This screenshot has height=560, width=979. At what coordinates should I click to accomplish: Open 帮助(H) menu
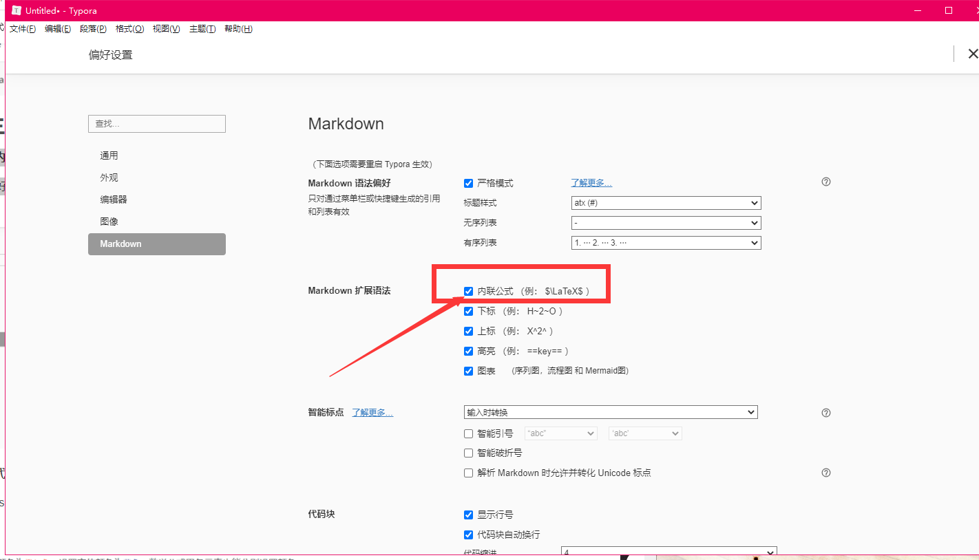238,29
